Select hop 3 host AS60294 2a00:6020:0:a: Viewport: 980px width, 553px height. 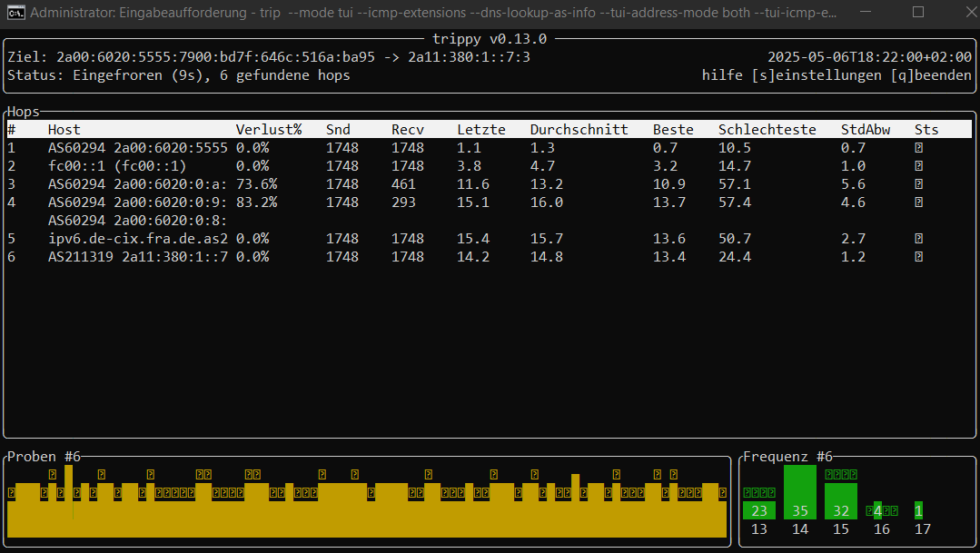[137, 183]
